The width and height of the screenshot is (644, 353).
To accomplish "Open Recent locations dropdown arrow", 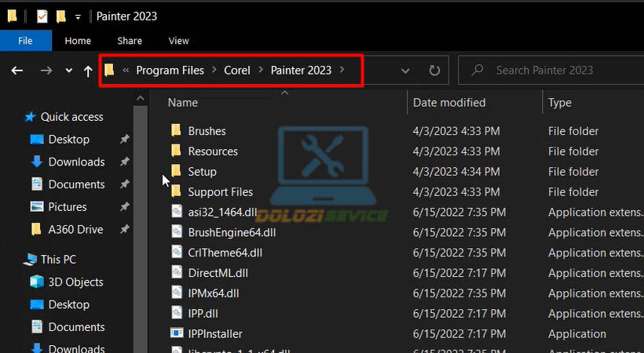I will [69, 71].
